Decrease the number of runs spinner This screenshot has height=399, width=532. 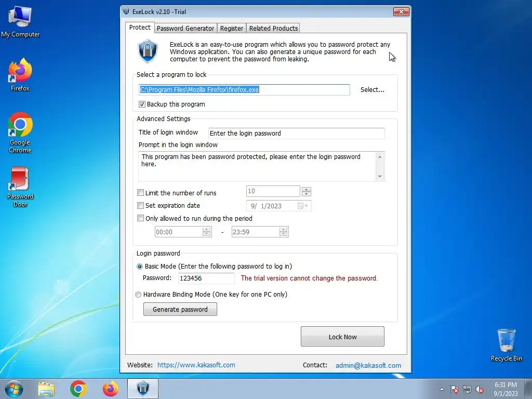pos(307,194)
